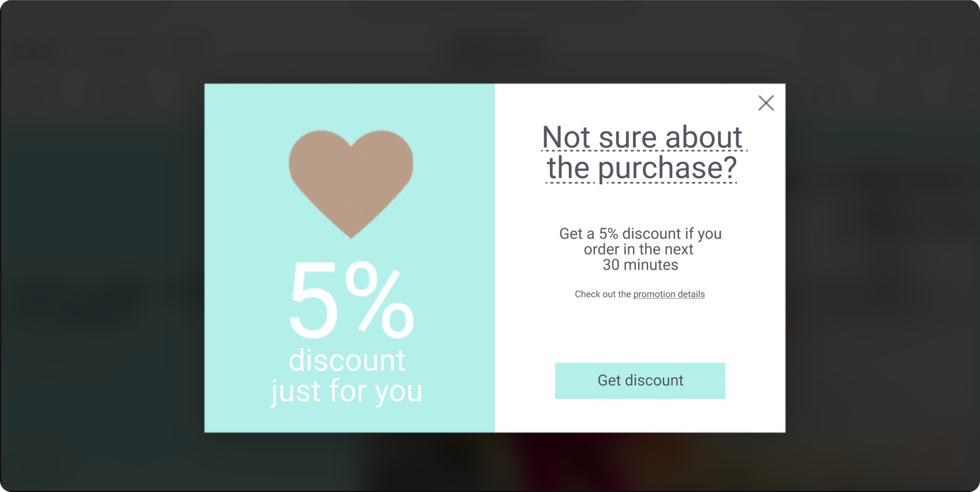Click the "30 minutes" text line
The width and height of the screenshot is (980, 492).
pos(640,265)
